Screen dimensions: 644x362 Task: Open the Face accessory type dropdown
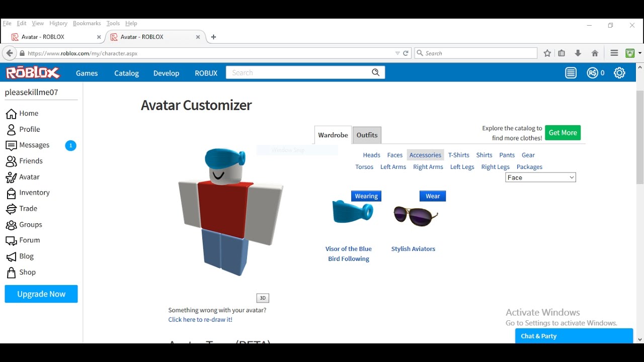pos(540,177)
